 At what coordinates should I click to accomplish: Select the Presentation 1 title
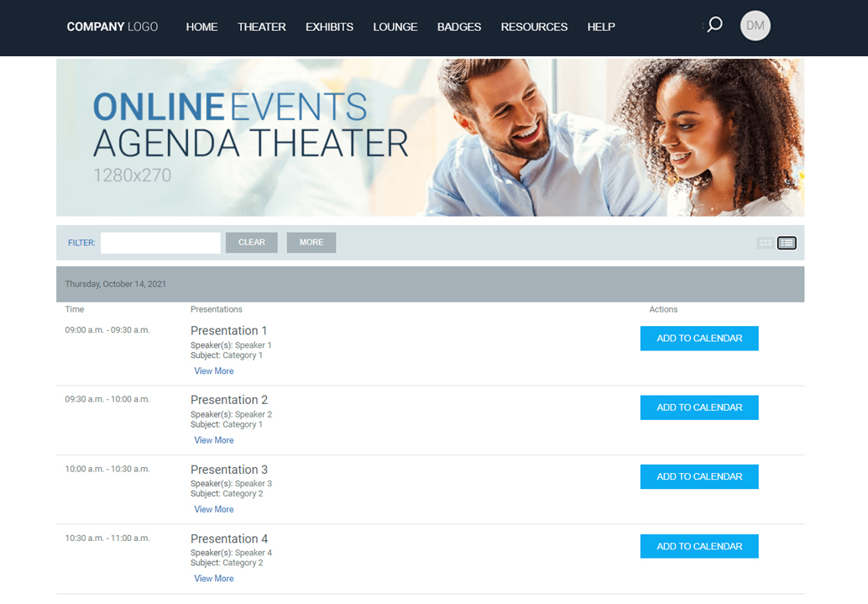228,331
